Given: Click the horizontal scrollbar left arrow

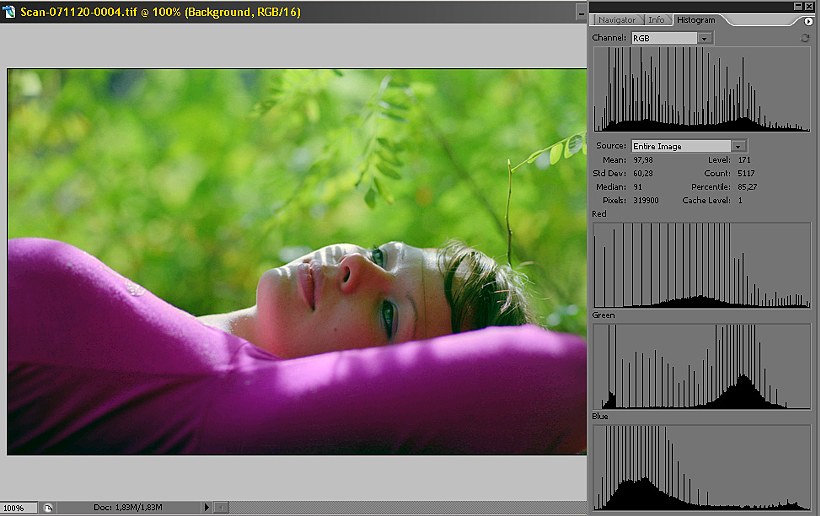Looking at the screenshot, I should (222, 508).
